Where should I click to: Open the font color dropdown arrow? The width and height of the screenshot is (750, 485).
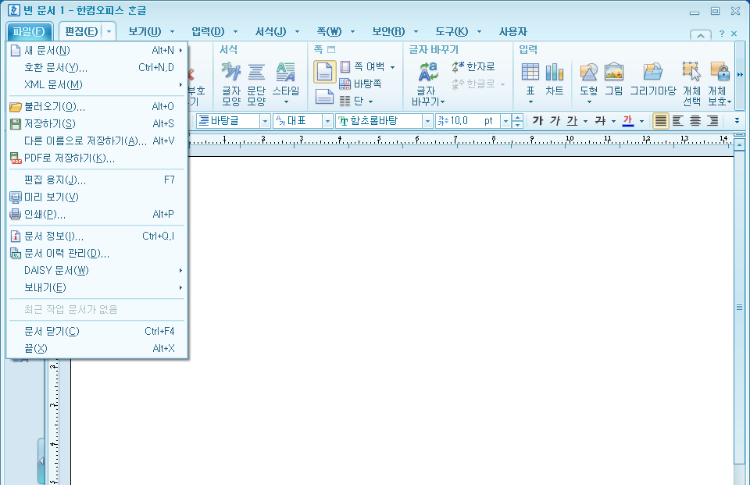642,121
